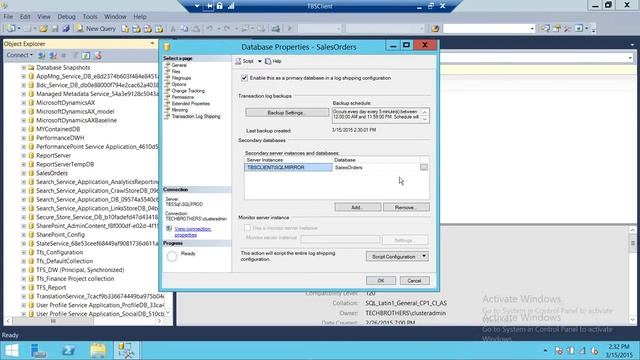Image resolution: width=640 pixels, height=360 pixels.
Task: Open Script Configuration dropdown arrow
Action: [424, 256]
